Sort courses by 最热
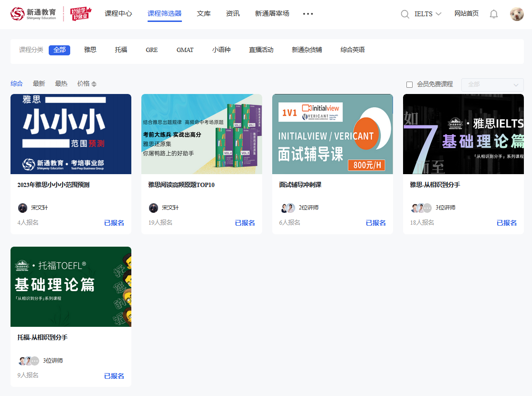The height and width of the screenshot is (396, 532). 61,84
